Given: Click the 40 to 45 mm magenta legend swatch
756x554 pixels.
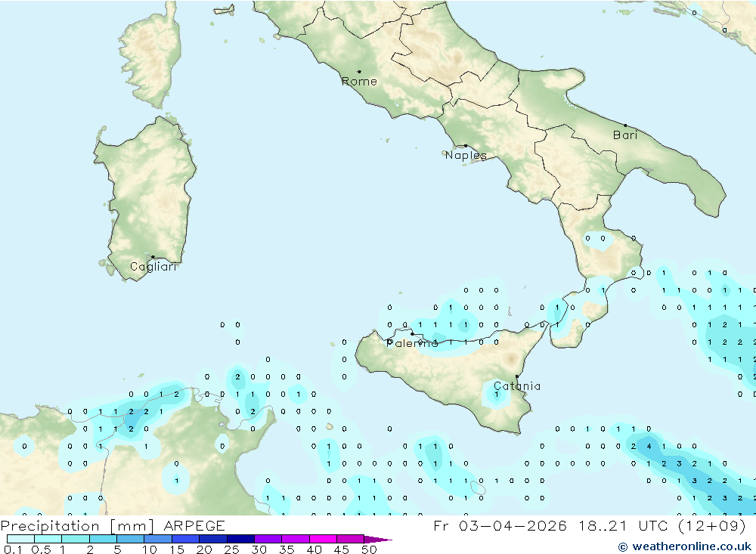Looking at the screenshot, I should (x=323, y=539).
